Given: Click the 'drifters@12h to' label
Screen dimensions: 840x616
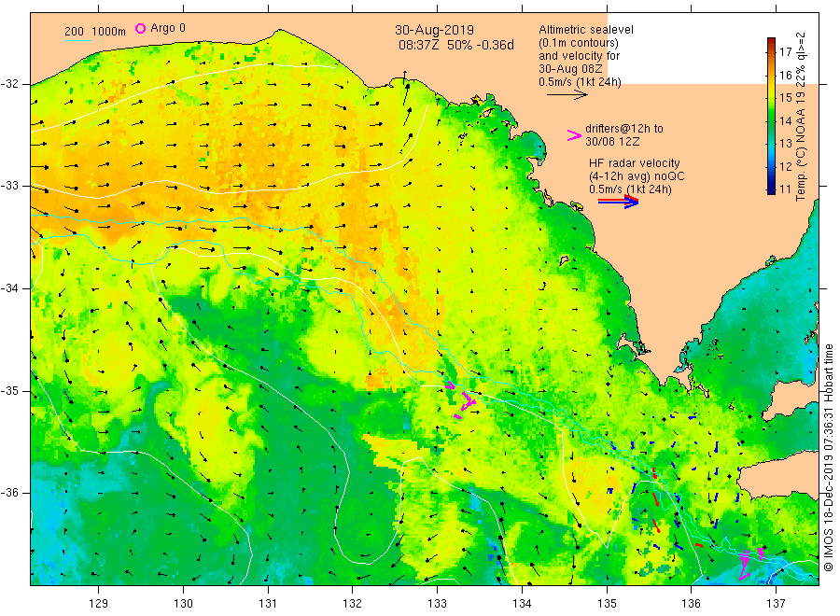Looking at the screenshot, I should point(624,129).
